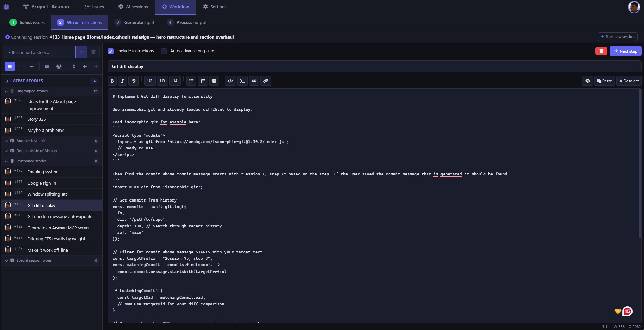Go to step 4 Process output

[x=187, y=23]
